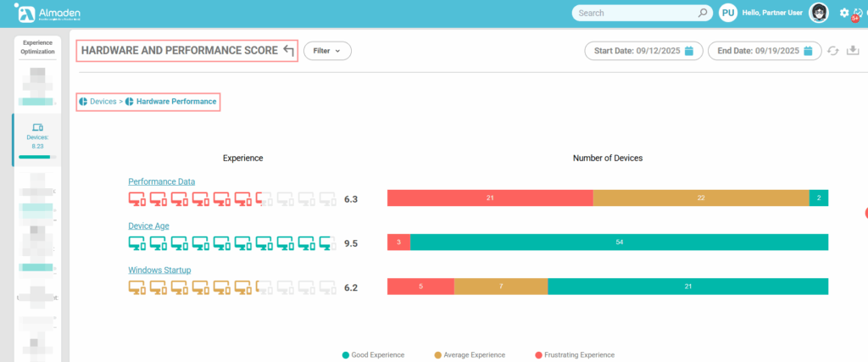Open the settings gear icon
Image resolution: width=868 pixels, height=362 pixels.
point(843,13)
